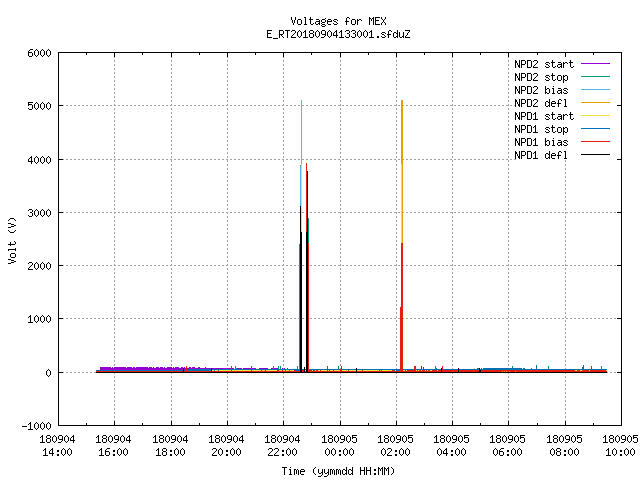The image size is (640, 480).
Task: Select the 'NPD2 stop' legend label
Action: (541, 77)
